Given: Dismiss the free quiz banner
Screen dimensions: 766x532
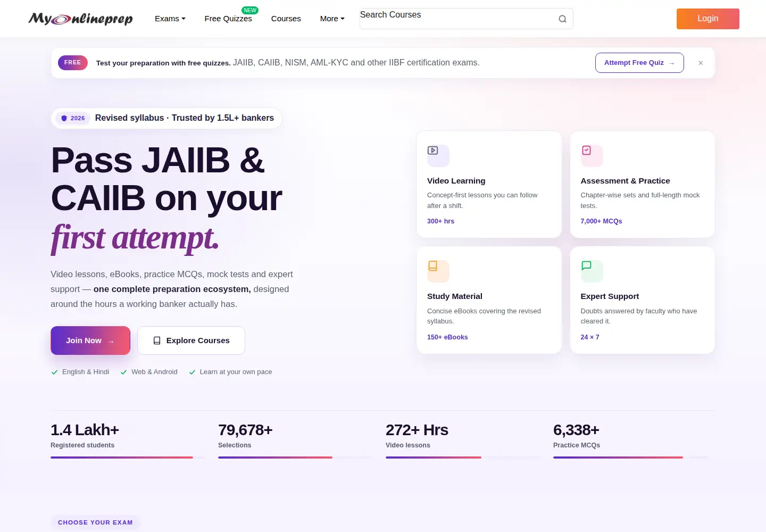Looking at the screenshot, I should pos(701,63).
